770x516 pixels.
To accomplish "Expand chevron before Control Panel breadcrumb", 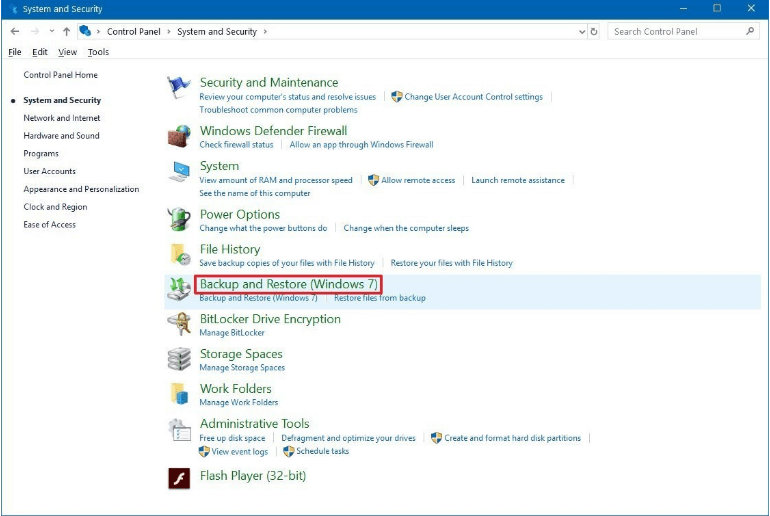I will click(x=98, y=31).
